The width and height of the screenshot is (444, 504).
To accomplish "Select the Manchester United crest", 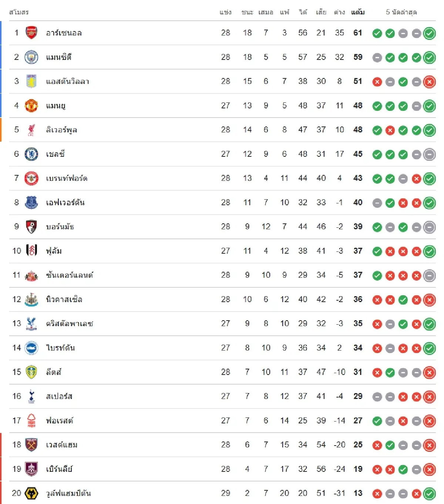I will point(31,106).
